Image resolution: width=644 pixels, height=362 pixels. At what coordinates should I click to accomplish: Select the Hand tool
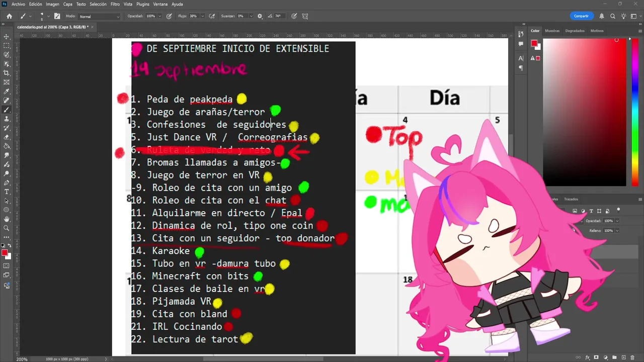tap(7, 219)
